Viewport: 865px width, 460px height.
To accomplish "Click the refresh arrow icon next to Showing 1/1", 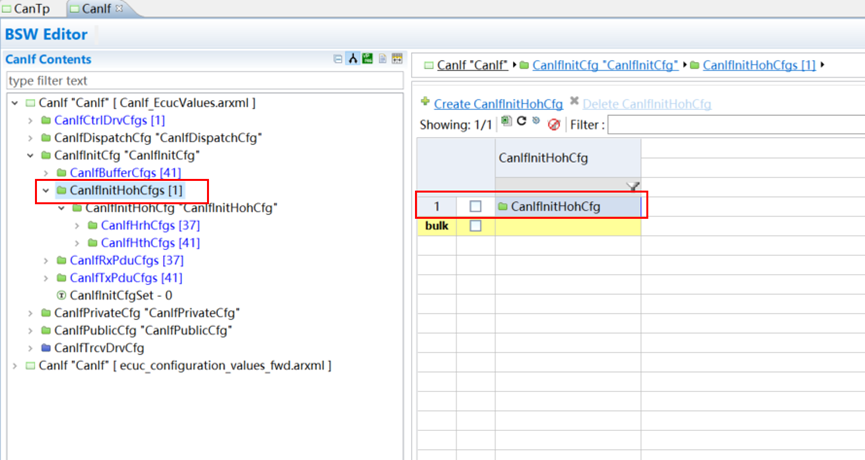I will pyautogui.click(x=521, y=123).
